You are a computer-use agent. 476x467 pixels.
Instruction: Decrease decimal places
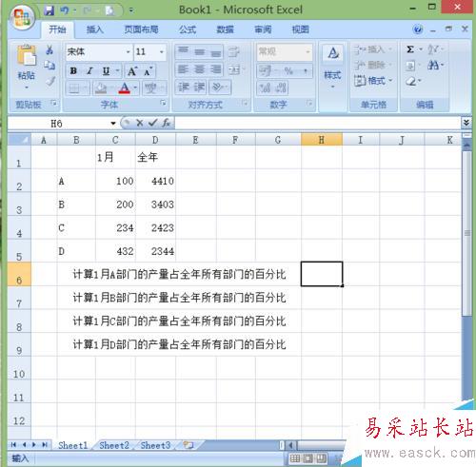click(281, 88)
